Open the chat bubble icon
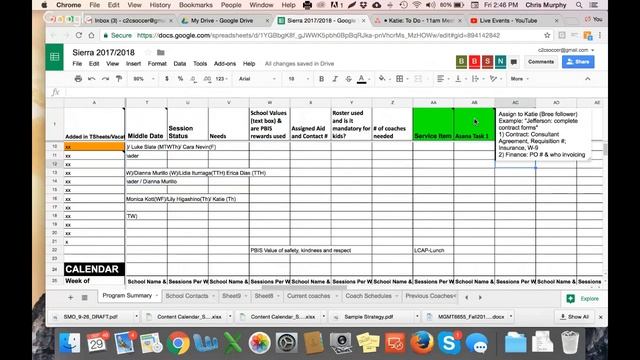Image resolution: width=640 pixels, height=360 pixels. tap(514, 62)
